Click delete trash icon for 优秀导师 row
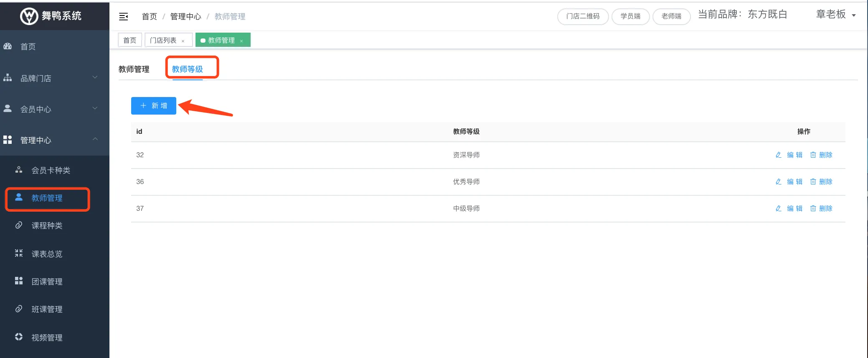 pyautogui.click(x=813, y=182)
